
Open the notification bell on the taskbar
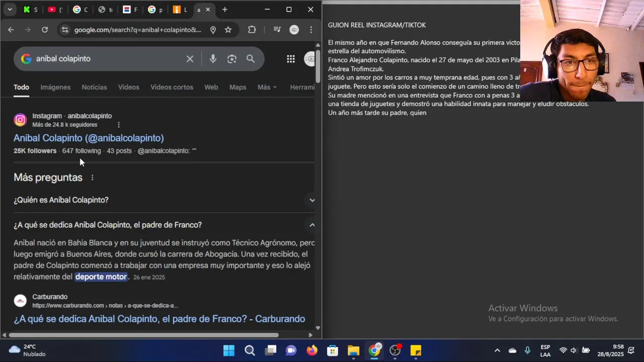click(631, 350)
